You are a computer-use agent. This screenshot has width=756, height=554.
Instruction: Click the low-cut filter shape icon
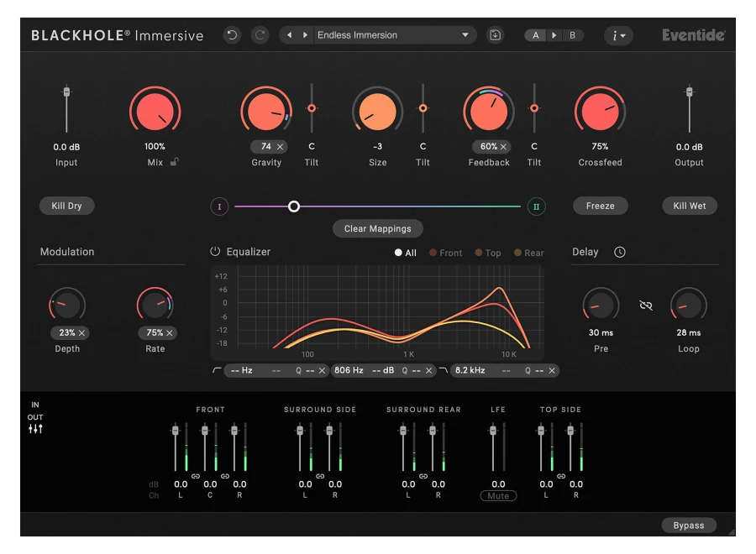(217, 370)
